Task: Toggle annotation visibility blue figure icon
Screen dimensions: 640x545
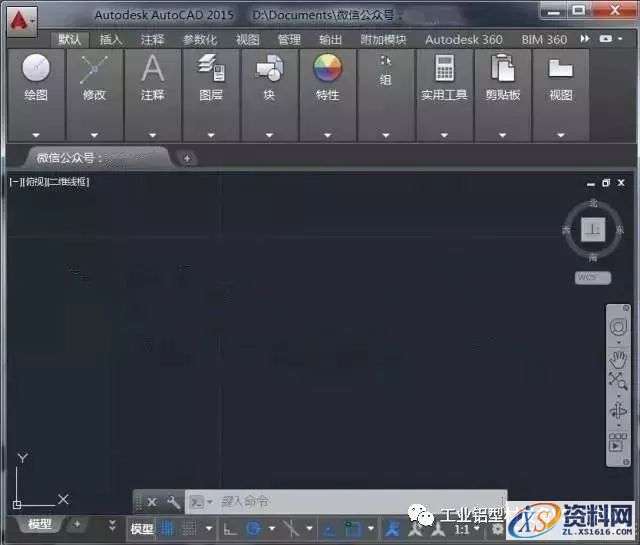Action: (393, 529)
